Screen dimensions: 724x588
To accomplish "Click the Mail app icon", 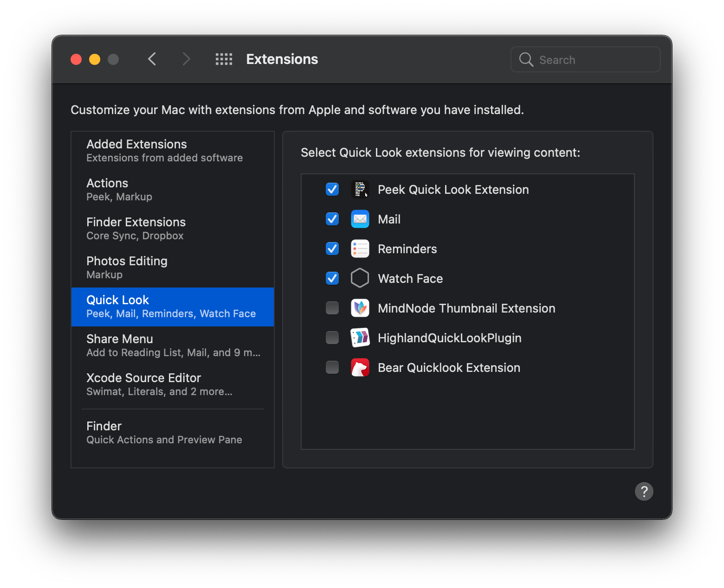I will 360,219.
